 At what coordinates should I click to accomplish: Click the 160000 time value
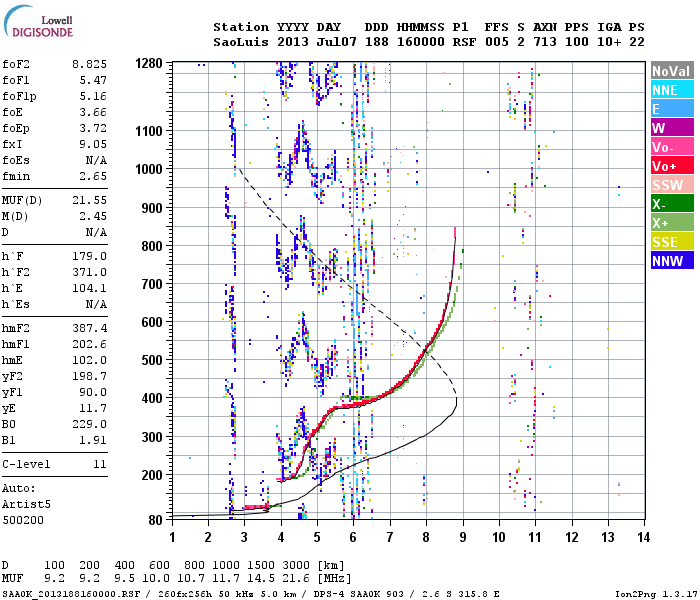pyautogui.click(x=421, y=42)
